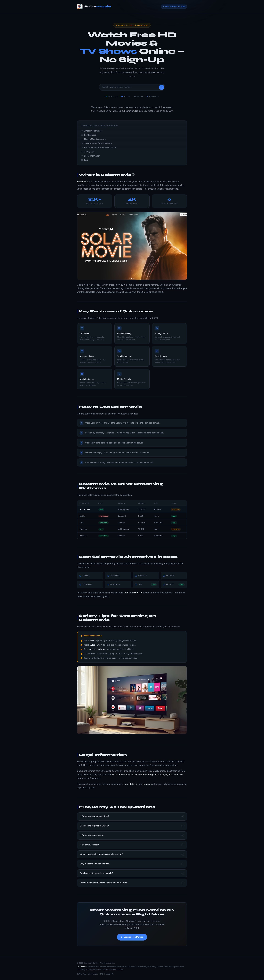Click the dollar icon beside Always free
The height and width of the screenshot is (980, 264).
[x=147, y=96]
